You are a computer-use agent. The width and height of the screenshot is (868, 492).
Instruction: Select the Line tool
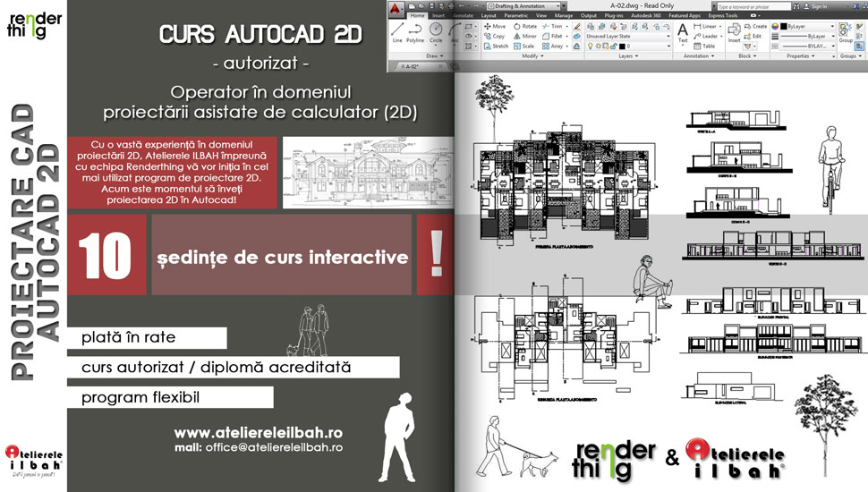point(397,33)
